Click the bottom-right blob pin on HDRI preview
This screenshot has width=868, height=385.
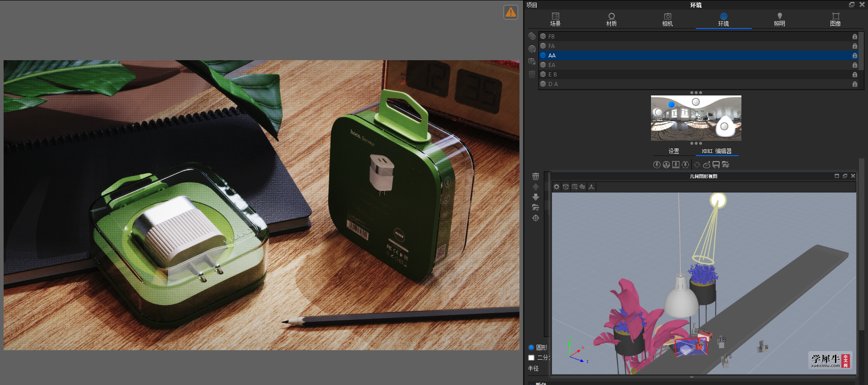(x=725, y=127)
